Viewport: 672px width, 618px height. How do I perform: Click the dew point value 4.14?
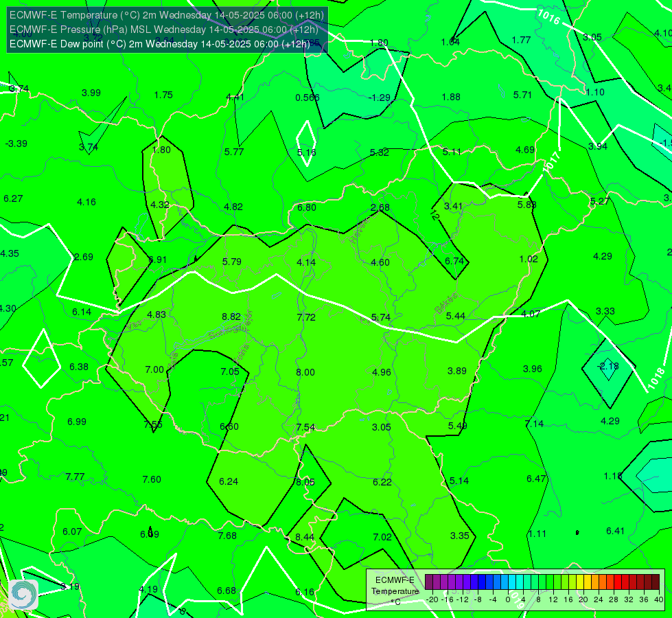pos(306,262)
